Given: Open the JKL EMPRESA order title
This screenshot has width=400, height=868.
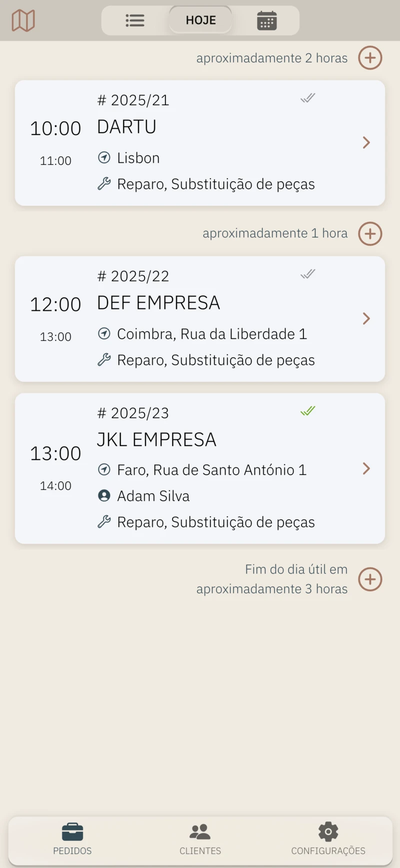Looking at the screenshot, I should (x=156, y=440).
